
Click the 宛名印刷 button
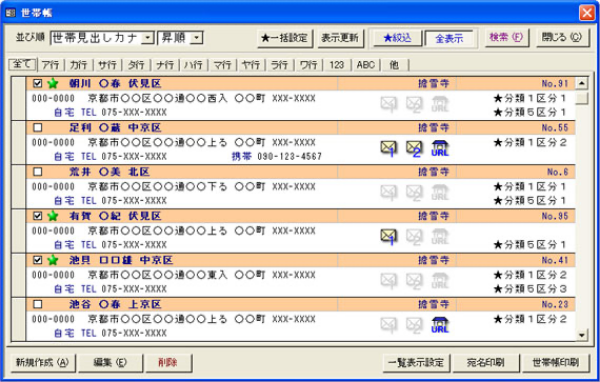pyautogui.click(x=486, y=362)
